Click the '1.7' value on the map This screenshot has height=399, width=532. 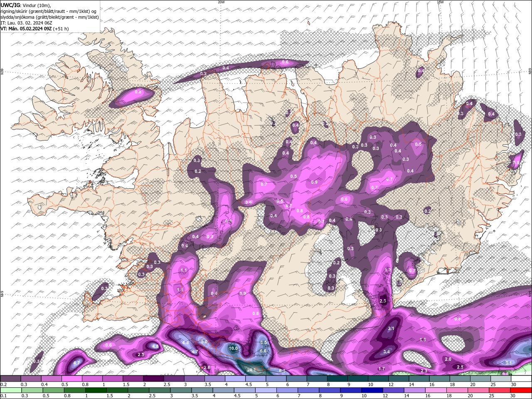click(382, 369)
